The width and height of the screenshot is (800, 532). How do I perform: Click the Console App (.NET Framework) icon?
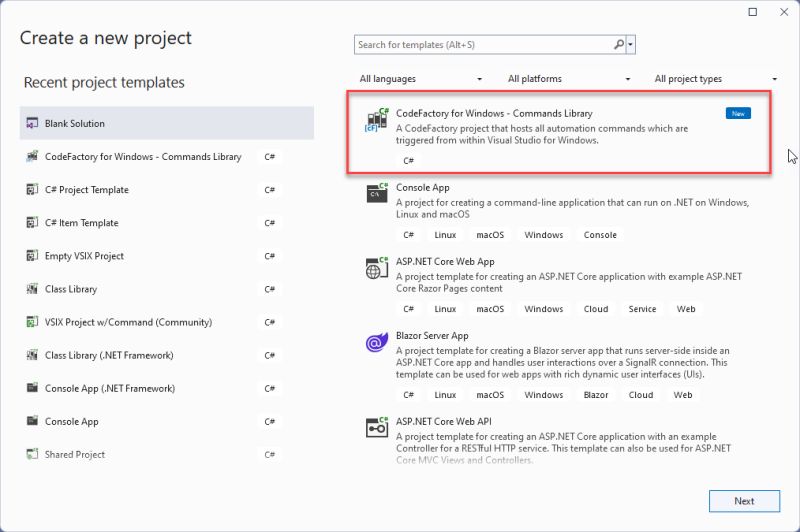(x=32, y=388)
